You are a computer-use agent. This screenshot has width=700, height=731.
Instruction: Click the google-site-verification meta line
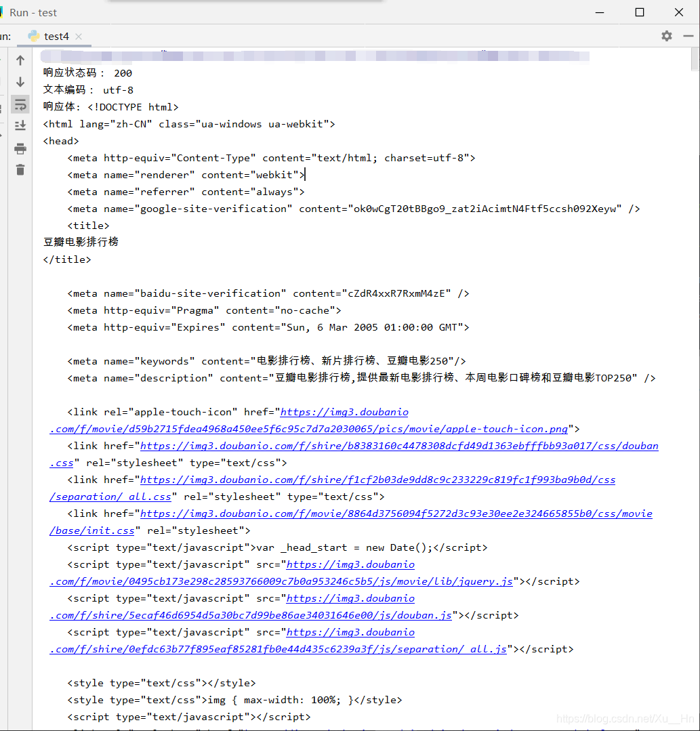point(354,209)
